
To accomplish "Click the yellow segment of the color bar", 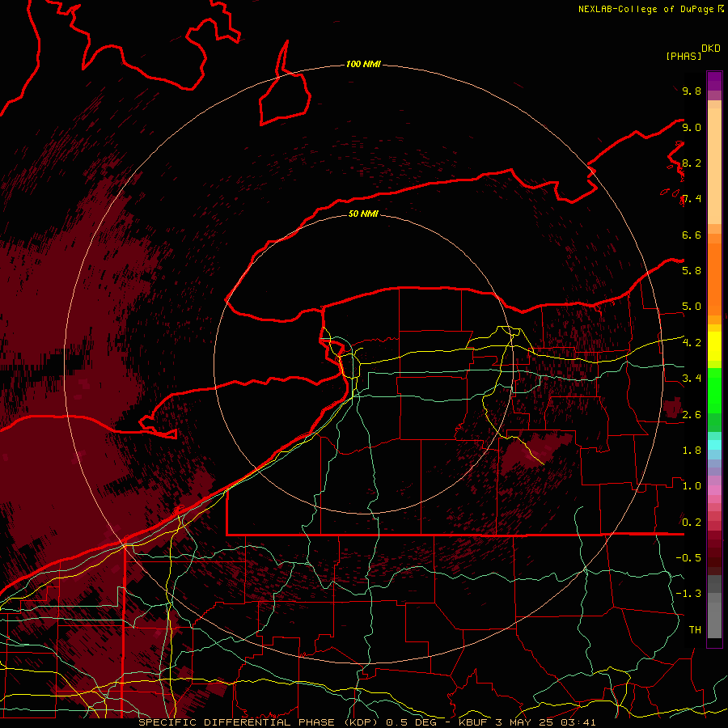I will [714, 346].
